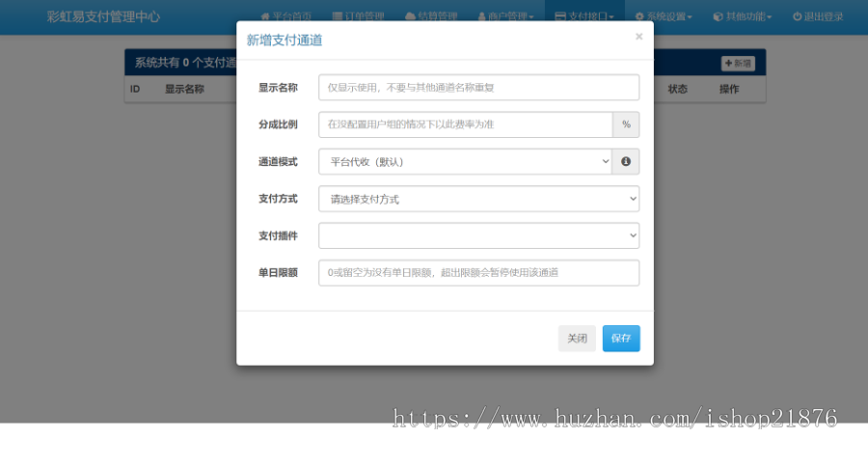Click the percent sign addon
Image resolution: width=868 pixels, height=466 pixels.
(x=626, y=124)
